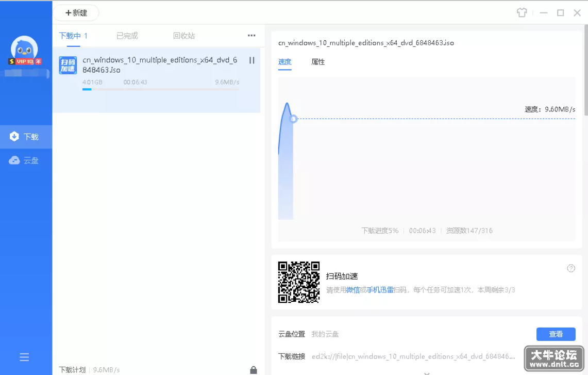
Task: Click the ed2k download link text
Action: [413, 356]
